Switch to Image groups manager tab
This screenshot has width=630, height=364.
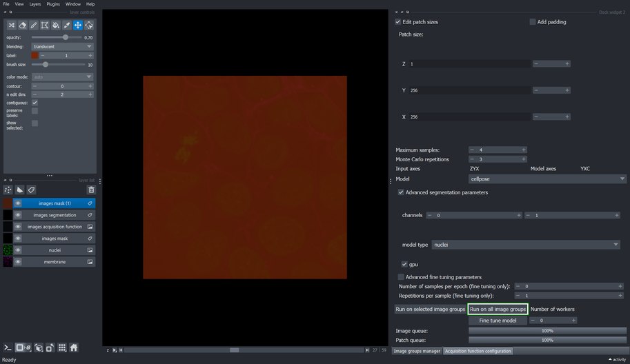[417, 351]
